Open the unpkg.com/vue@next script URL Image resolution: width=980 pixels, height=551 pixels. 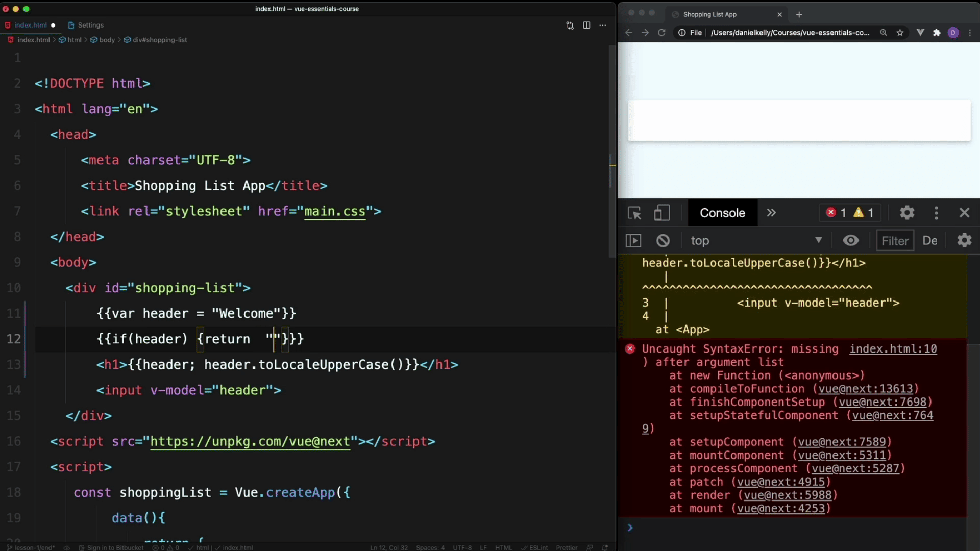tap(250, 441)
